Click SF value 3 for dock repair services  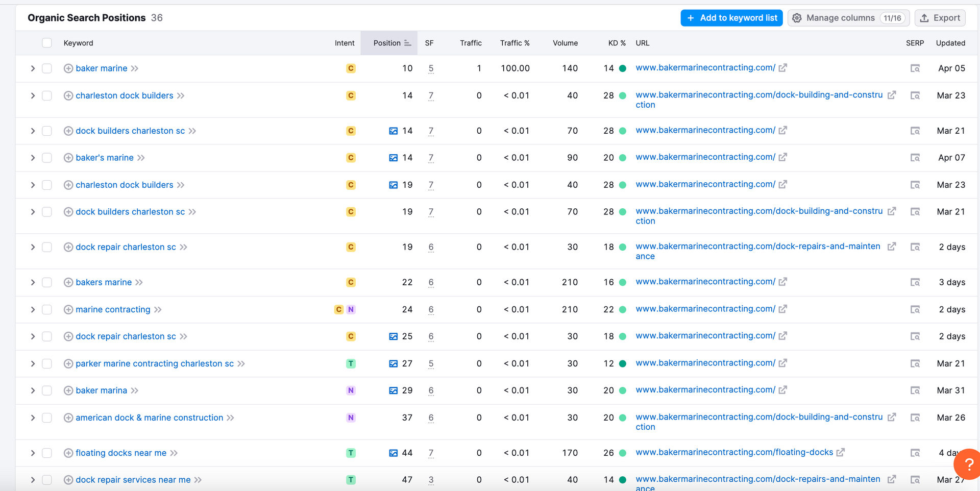pyautogui.click(x=431, y=480)
